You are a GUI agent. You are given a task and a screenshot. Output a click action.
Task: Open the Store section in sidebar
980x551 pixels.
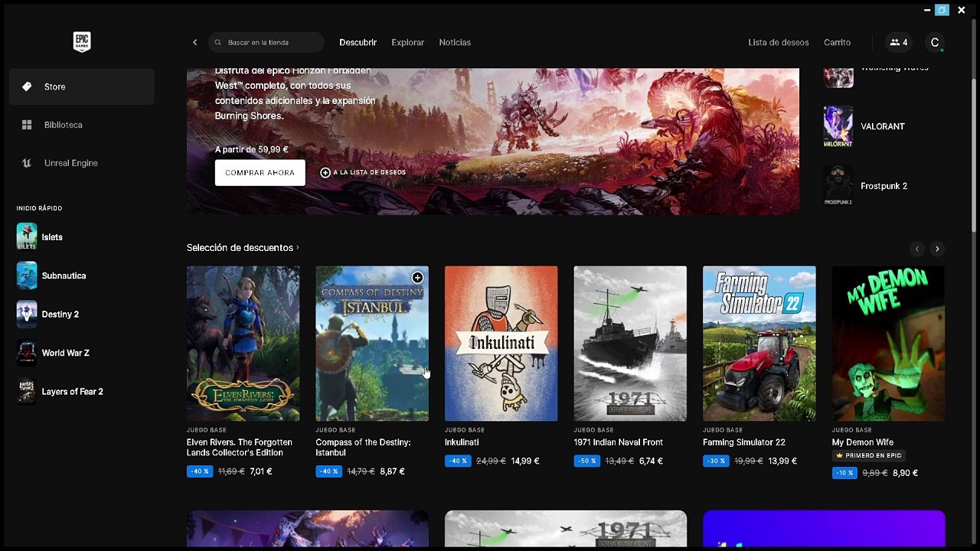pos(82,86)
